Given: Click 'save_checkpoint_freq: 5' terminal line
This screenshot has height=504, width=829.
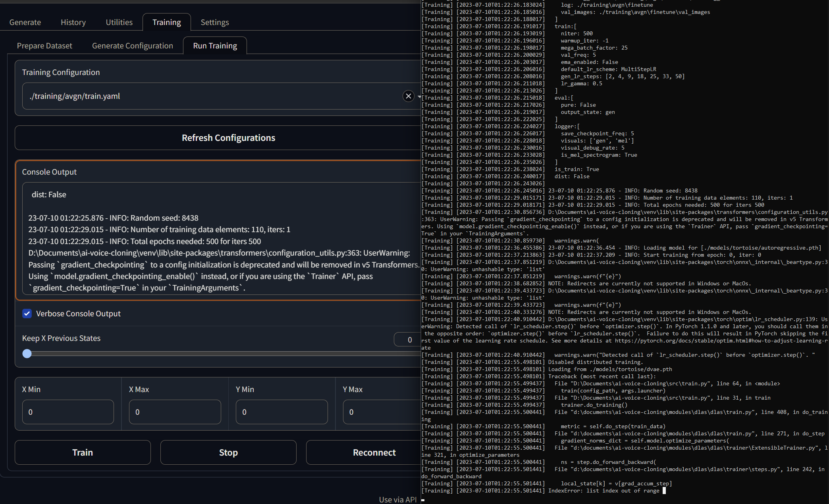Looking at the screenshot, I should 598,134.
